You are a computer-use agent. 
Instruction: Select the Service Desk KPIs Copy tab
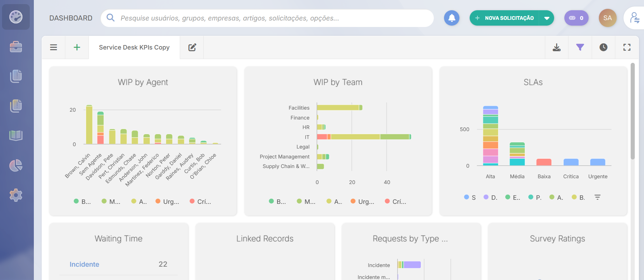click(x=134, y=47)
